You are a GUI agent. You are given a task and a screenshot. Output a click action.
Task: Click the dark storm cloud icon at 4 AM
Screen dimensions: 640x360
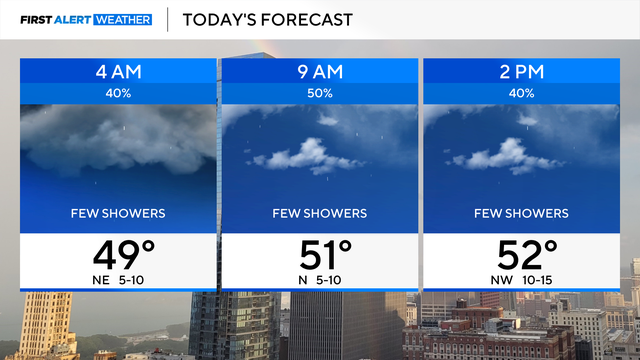tap(118, 140)
